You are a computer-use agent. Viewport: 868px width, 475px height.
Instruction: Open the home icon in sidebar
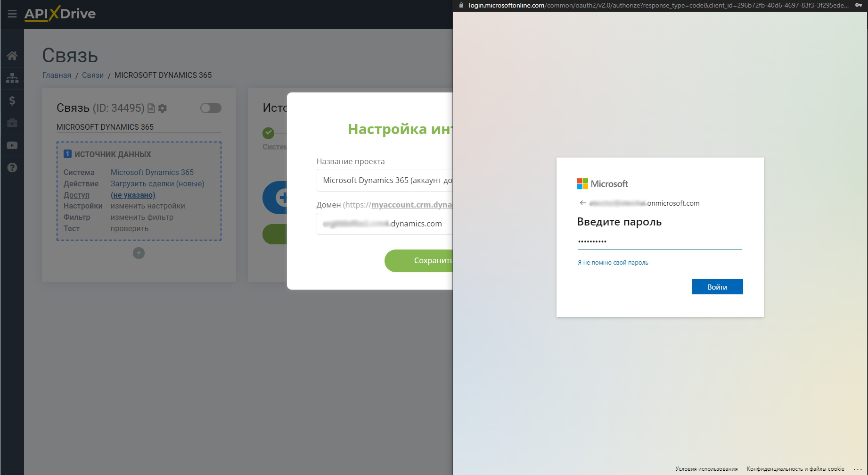[x=12, y=56]
